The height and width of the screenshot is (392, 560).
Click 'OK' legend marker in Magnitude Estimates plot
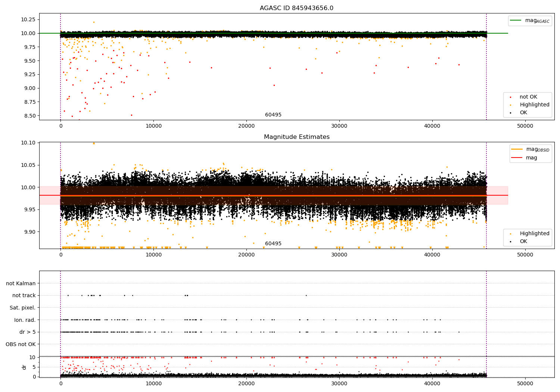tap(511, 242)
